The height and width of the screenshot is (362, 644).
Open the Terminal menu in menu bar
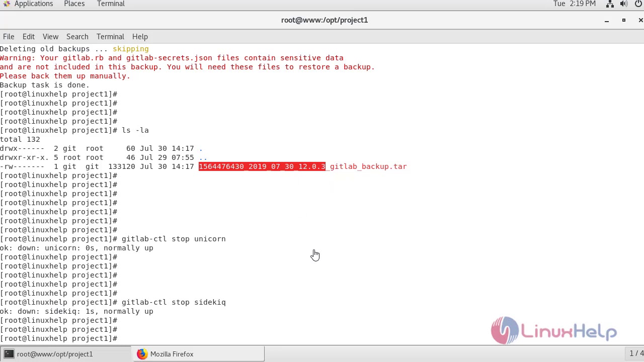pos(110,37)
